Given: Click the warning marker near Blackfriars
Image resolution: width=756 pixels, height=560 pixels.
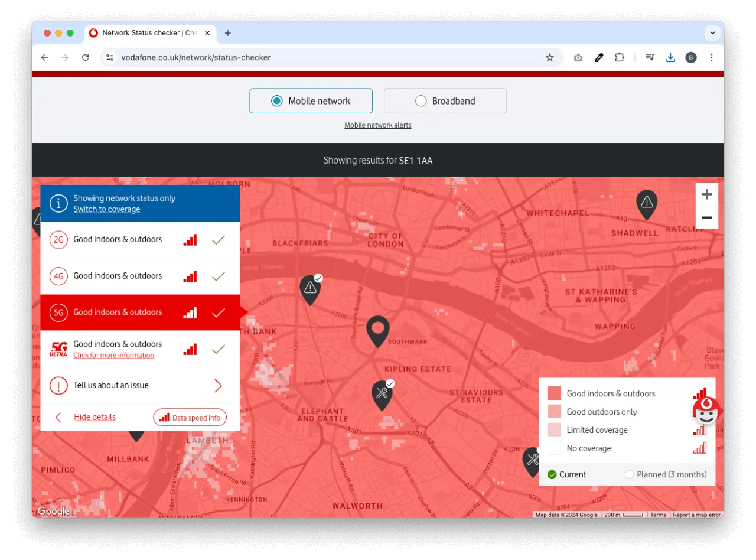Looking at the screenshot, I should point(310,288).
